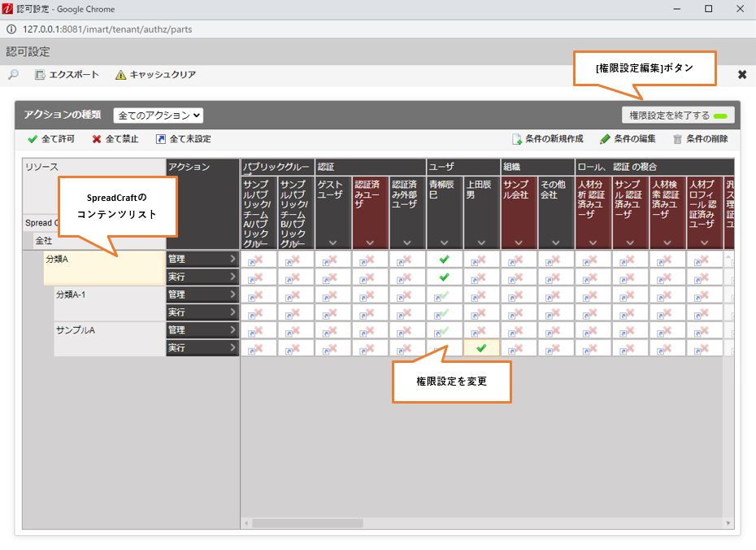756x550 pixels.
Task: Click 全て許可 green check icon
Action: tap(33, 139)
